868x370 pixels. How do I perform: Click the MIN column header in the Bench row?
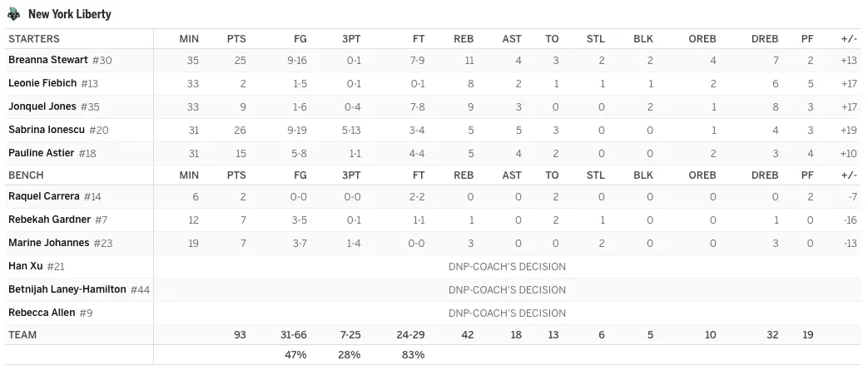tap(189, 175)
